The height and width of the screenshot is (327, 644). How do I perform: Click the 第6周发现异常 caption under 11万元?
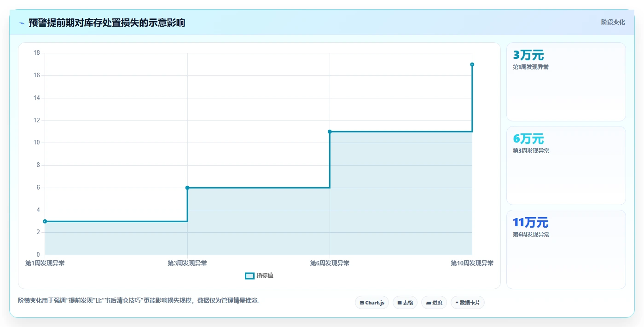[x=531, y=235]
